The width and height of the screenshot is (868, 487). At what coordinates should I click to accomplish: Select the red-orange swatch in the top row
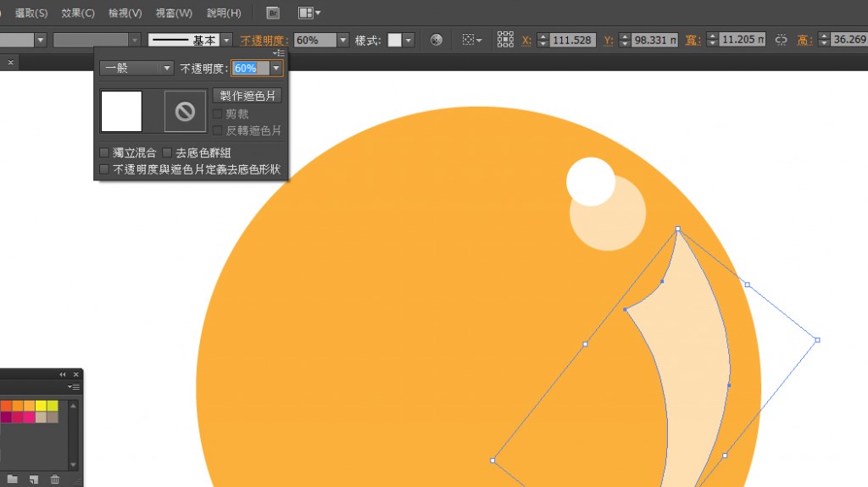click(x=6, y=406)
